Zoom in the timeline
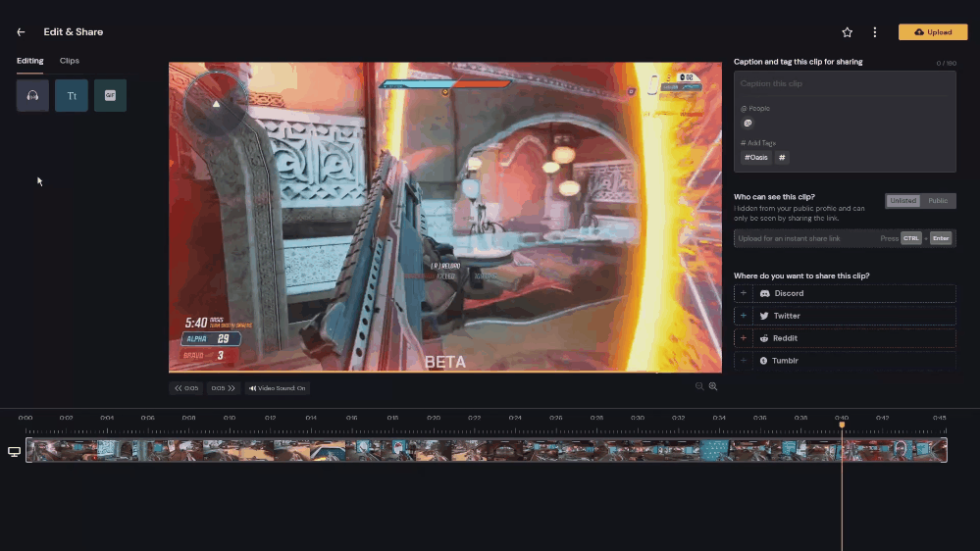Viewport: 980px width, 551px height. 713,386
